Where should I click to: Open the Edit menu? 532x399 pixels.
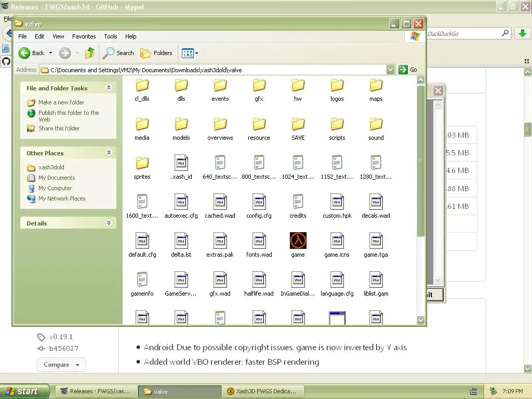pos(39,36)
